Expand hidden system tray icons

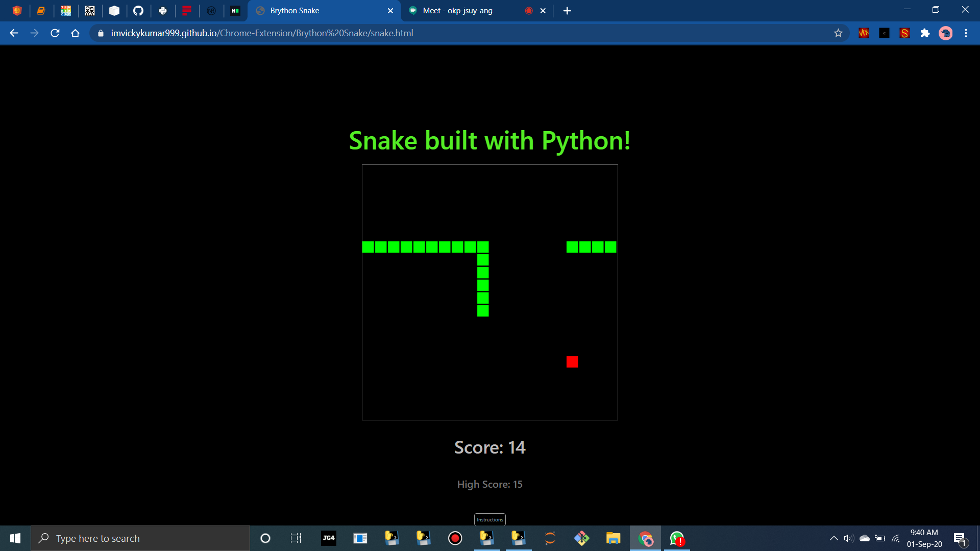click(834, 538)
